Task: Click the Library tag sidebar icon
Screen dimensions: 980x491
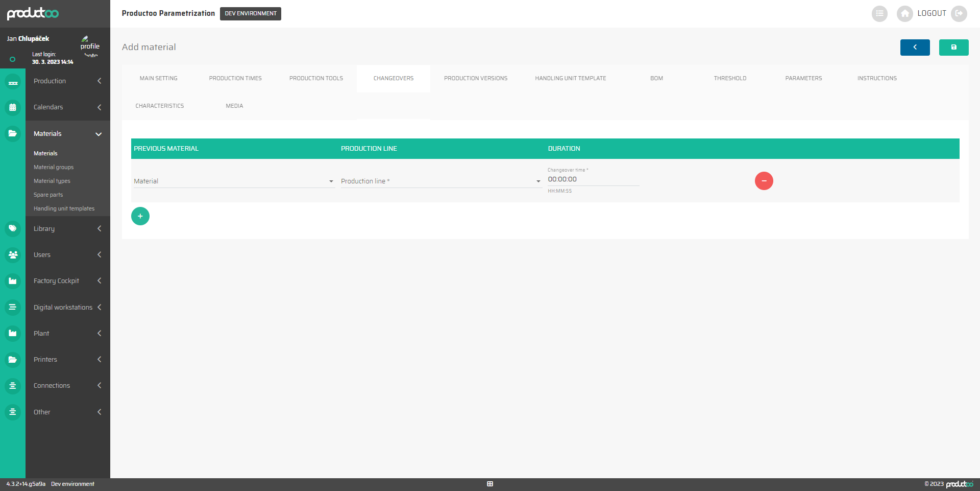Action: [x=13, y=228]
